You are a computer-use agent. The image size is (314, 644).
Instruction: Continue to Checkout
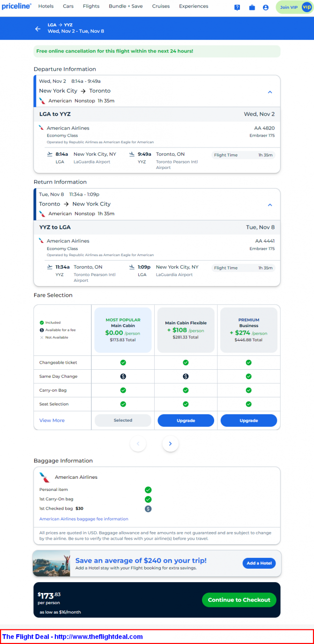coord(239,600)
